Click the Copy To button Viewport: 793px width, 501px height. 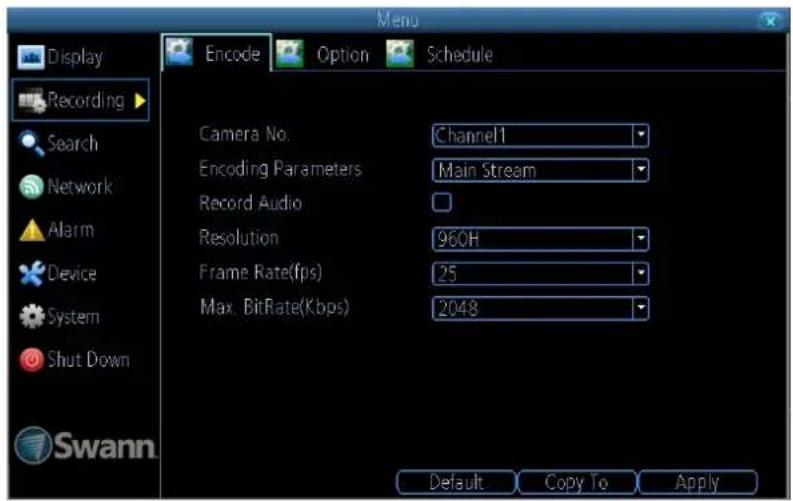coord(577,482)
